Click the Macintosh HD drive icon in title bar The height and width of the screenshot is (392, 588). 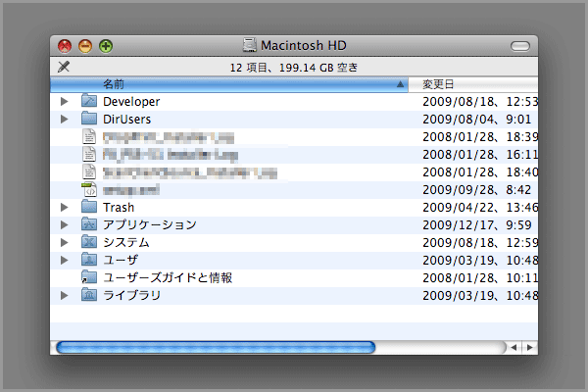(x=249, y=45)
